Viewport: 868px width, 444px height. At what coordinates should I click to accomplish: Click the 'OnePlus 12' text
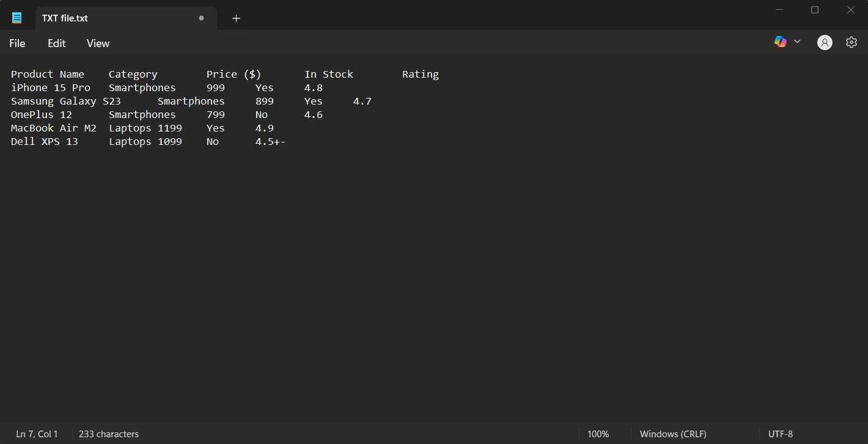[42, 114]
